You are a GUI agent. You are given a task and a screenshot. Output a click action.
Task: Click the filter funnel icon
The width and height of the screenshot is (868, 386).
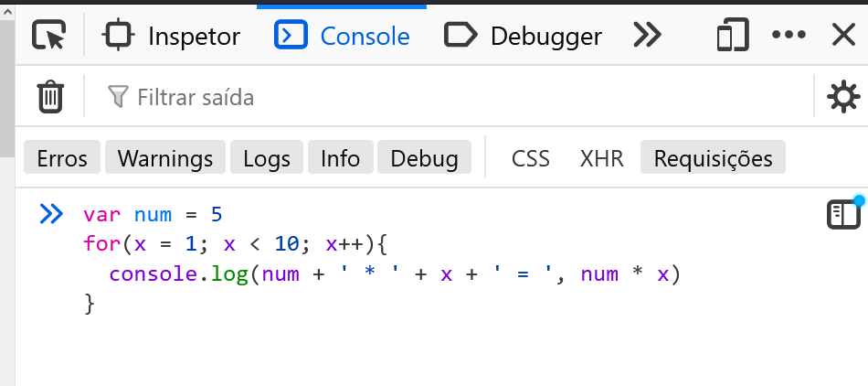tap(118, 96)
